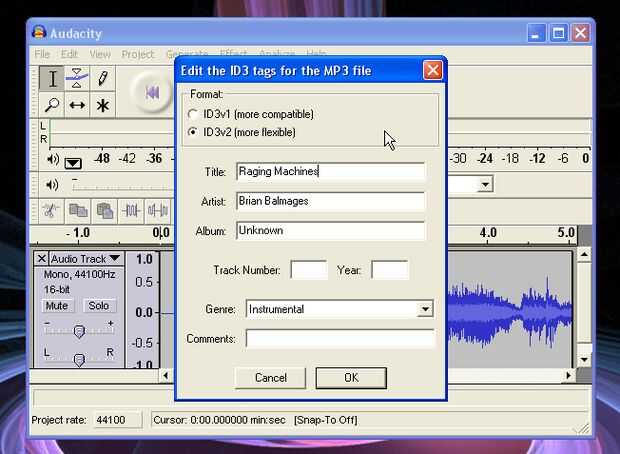620x454 pixels.
Task: Click the track gain slider handle
Action: pyautogui.click(x=79, y=331)
